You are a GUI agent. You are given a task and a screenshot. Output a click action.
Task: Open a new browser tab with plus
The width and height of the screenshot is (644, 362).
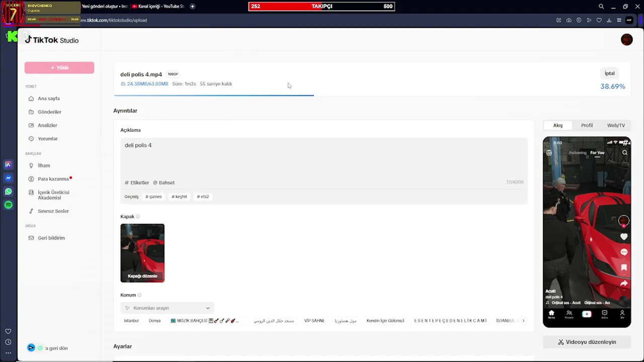coord(192,7)
